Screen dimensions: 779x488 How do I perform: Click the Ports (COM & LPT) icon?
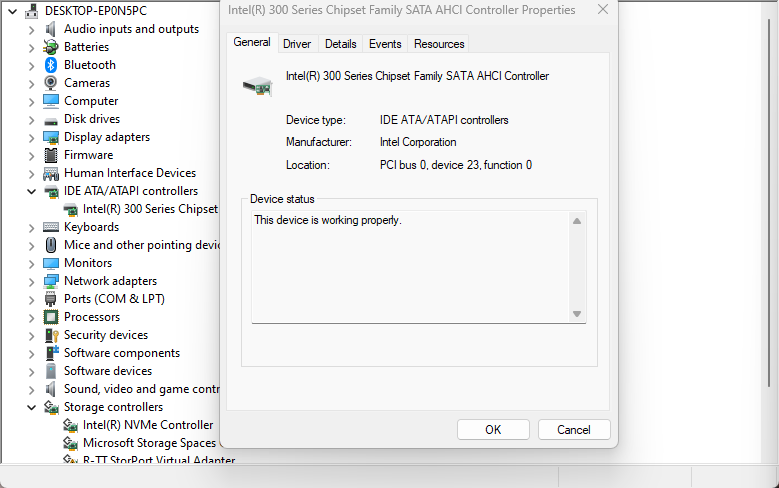coord(51,299)
